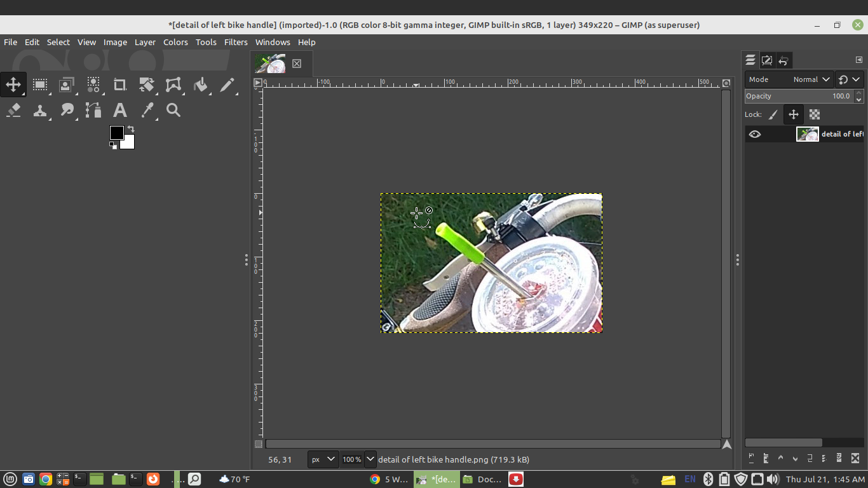Select the Bucket Fill tool

coord(201,85)
